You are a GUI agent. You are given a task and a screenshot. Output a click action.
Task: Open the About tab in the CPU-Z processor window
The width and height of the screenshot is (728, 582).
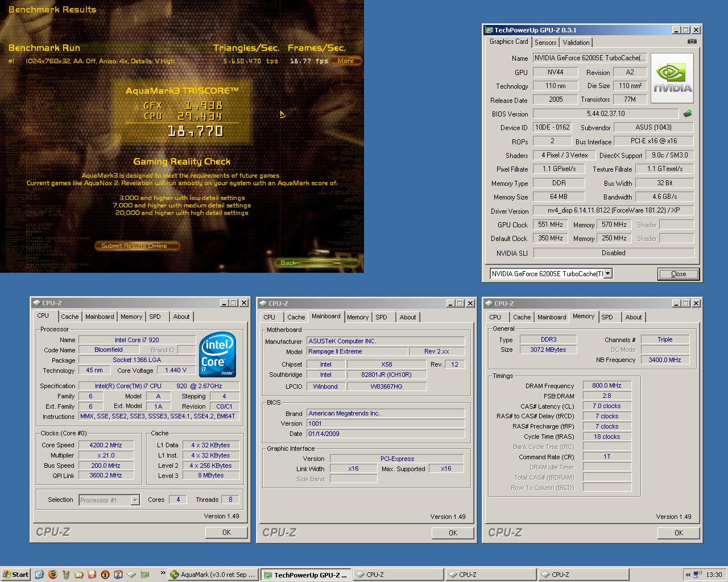click(x=181, y=317)
